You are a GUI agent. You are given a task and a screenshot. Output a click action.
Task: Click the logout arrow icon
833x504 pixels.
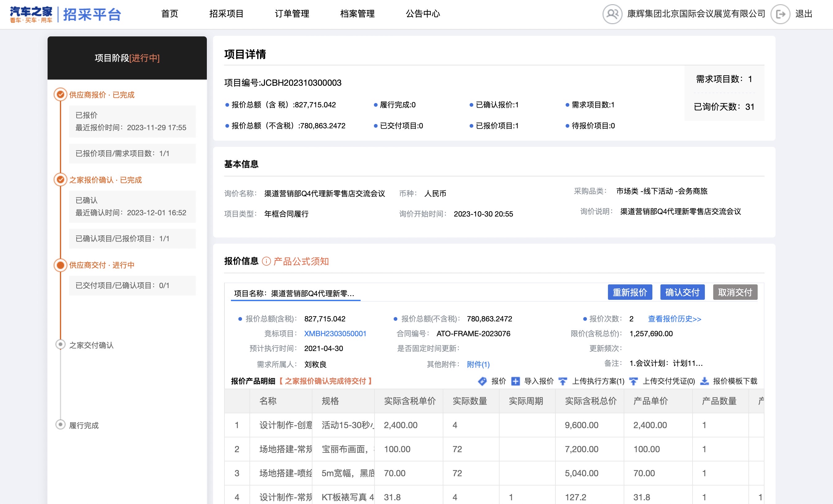[780, 14]
